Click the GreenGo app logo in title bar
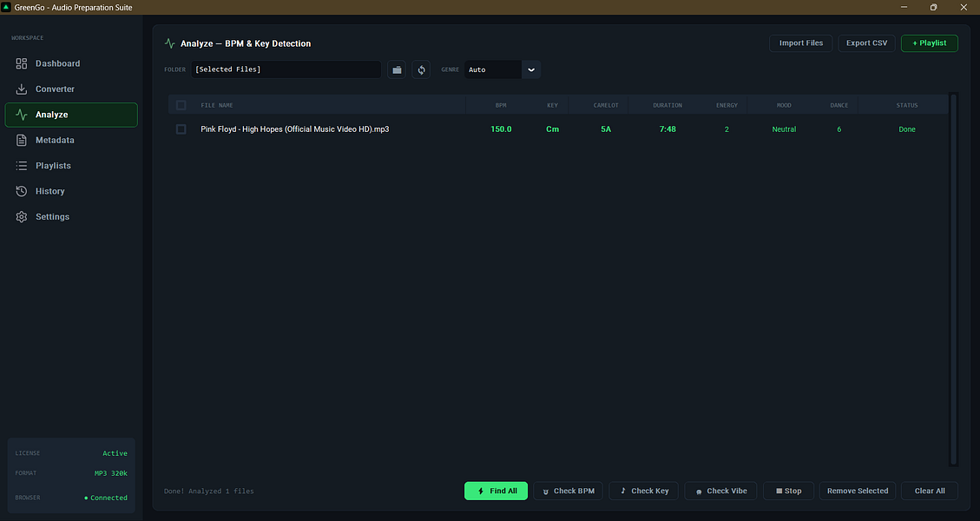Screen dimensions: 980x521 (x=6, y=7)
